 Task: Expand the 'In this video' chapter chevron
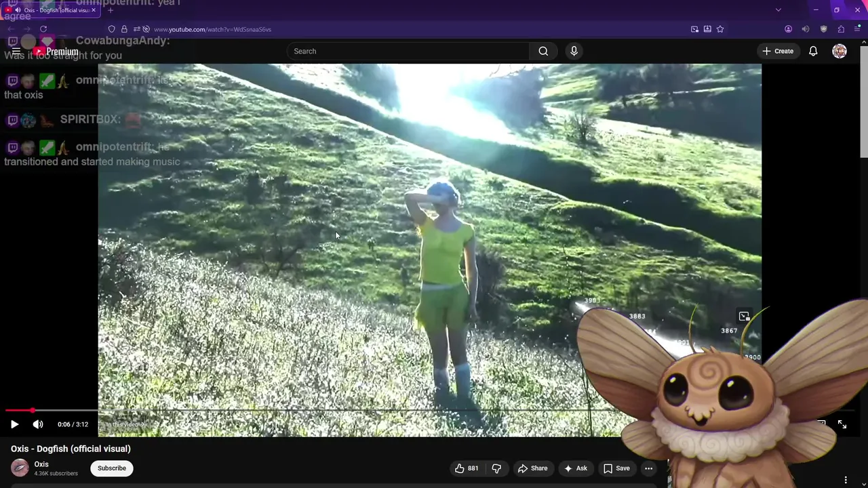[143, 424]
